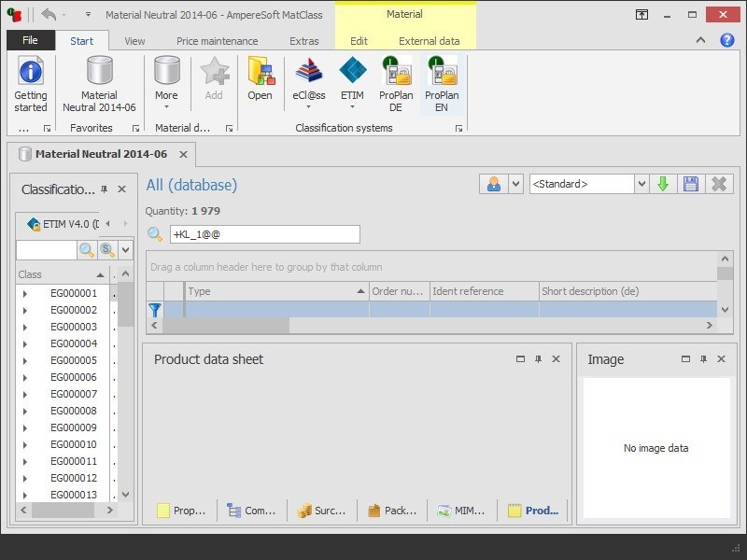Screen dimensions: 747x560
Task: Maximize the Product data sheet panel
Action: (x=520, y=359)
